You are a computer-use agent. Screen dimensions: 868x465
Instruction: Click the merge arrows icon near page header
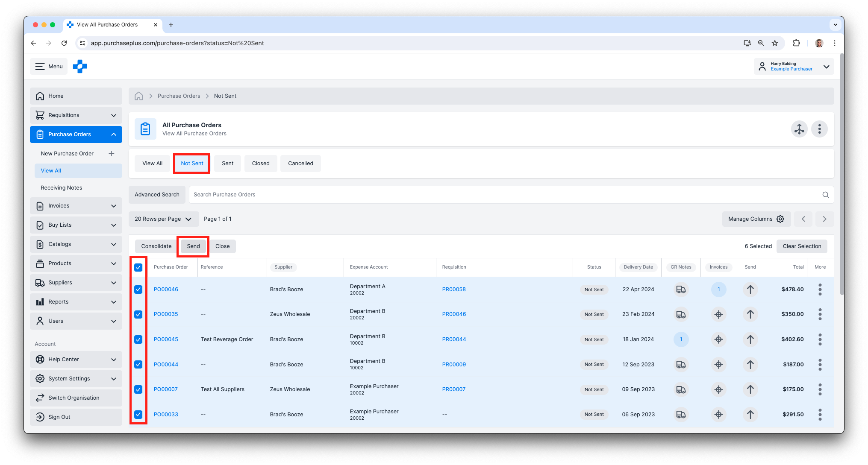(x=799, y=129)
